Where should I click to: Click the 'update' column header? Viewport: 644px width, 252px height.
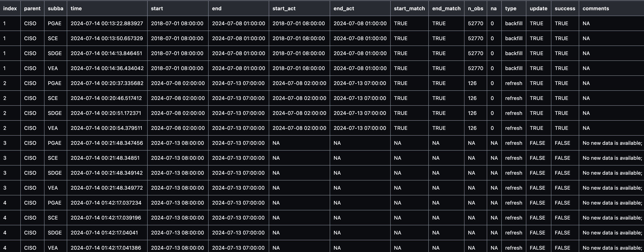click(x=538, y=9)
